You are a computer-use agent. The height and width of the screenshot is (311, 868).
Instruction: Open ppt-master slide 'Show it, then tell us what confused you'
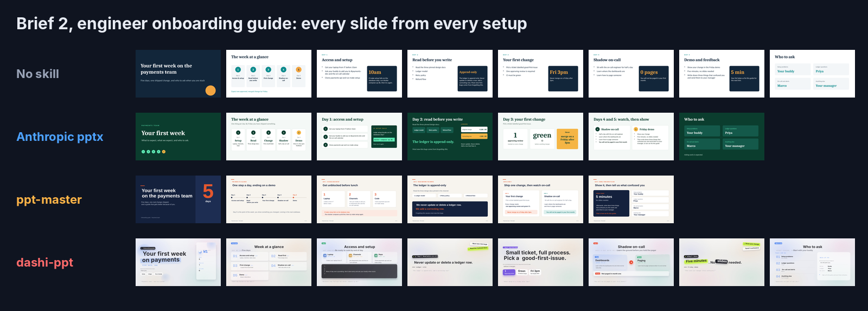click(631, 199)
